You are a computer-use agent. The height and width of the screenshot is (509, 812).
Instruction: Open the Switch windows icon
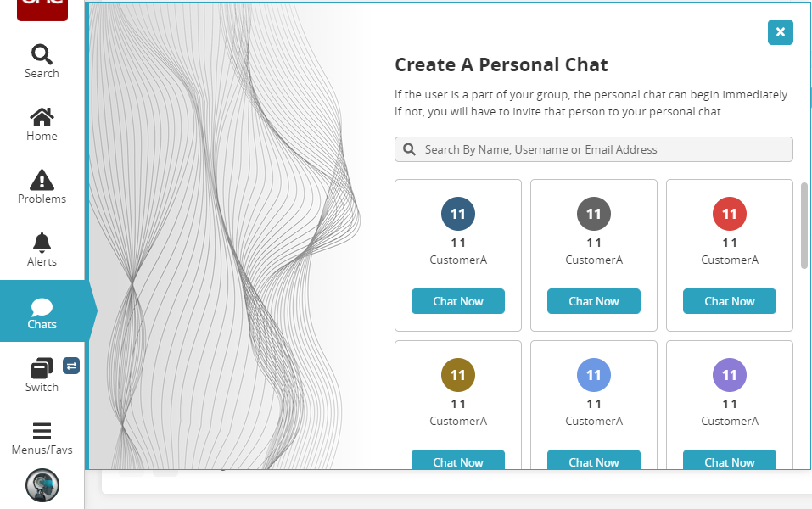pos(41,368)
